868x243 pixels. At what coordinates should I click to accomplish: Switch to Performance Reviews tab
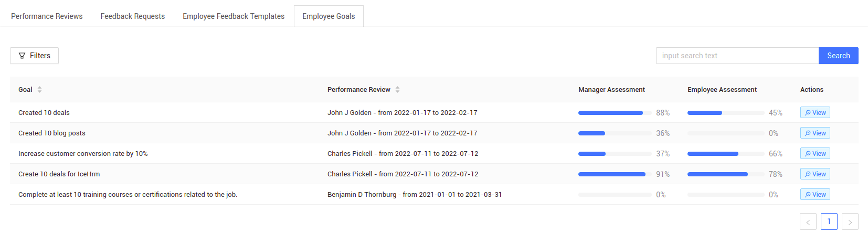point(47,16)
